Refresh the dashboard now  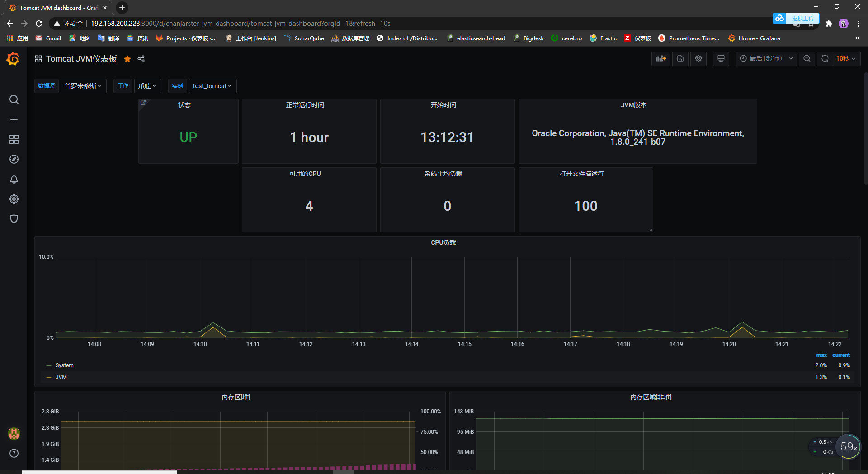pyautogui.click(x=825, y=58)
